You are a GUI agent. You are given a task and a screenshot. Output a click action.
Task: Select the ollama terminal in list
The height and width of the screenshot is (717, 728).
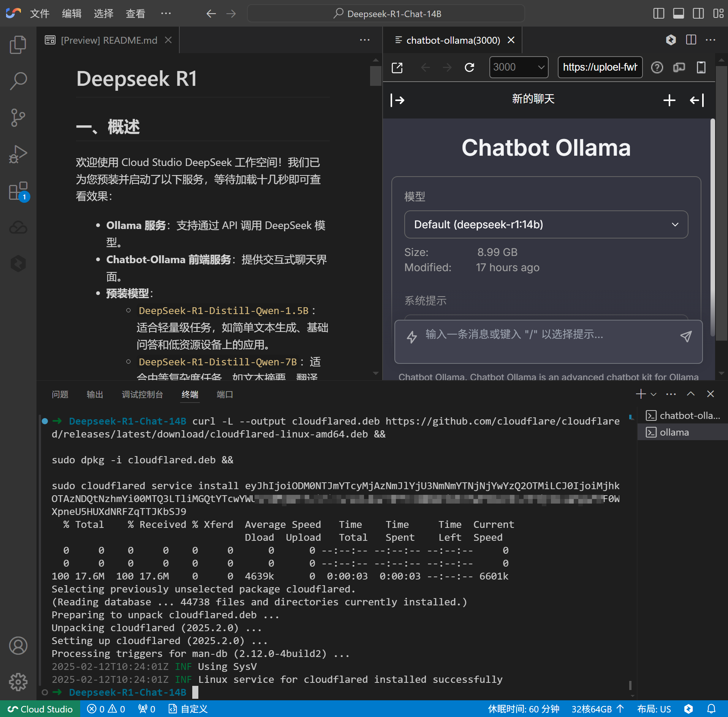683,432
